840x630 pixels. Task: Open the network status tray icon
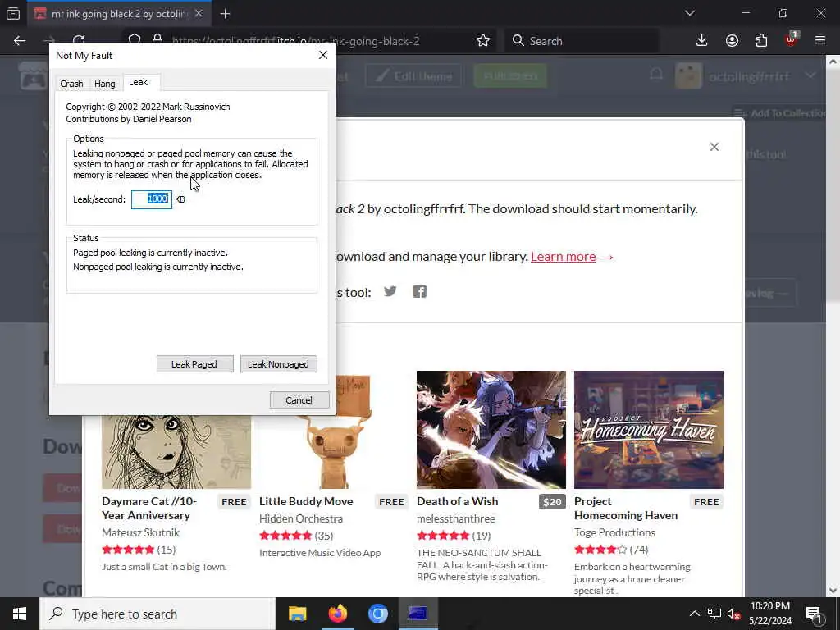[x=714, y=614]
